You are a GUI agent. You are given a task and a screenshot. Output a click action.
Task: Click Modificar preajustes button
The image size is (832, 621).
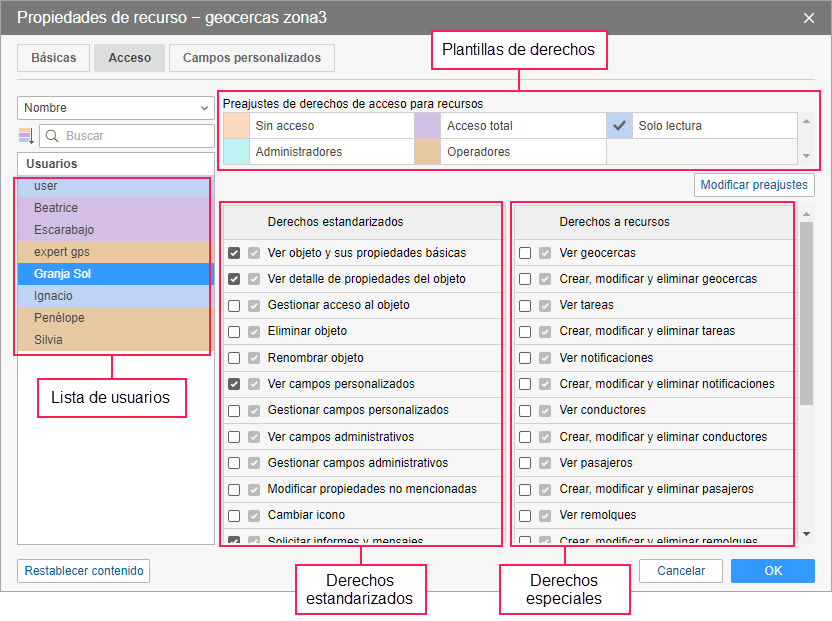(754, 185)
